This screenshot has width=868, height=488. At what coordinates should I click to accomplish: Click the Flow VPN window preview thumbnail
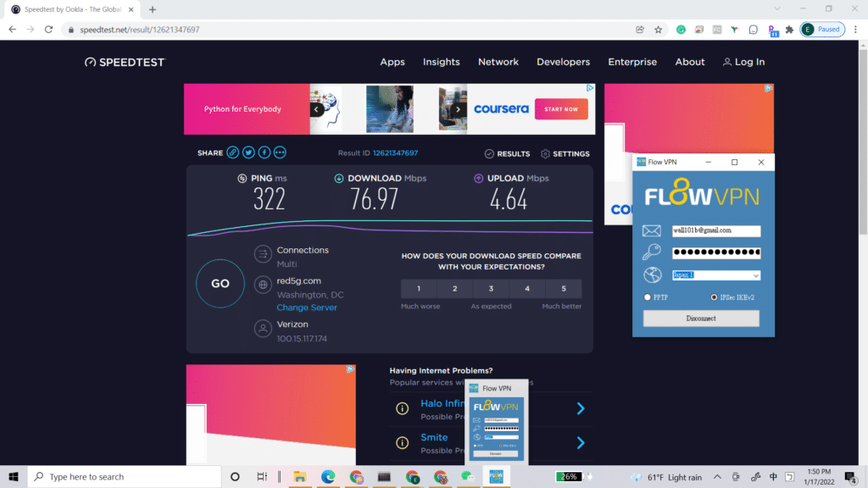click(497, 429)
